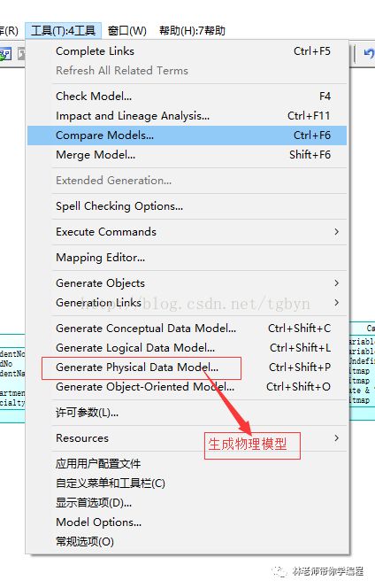
Task: Expand the Generate Objects submenu arrow
Action: pyautogui.click(x=336, y=283)
